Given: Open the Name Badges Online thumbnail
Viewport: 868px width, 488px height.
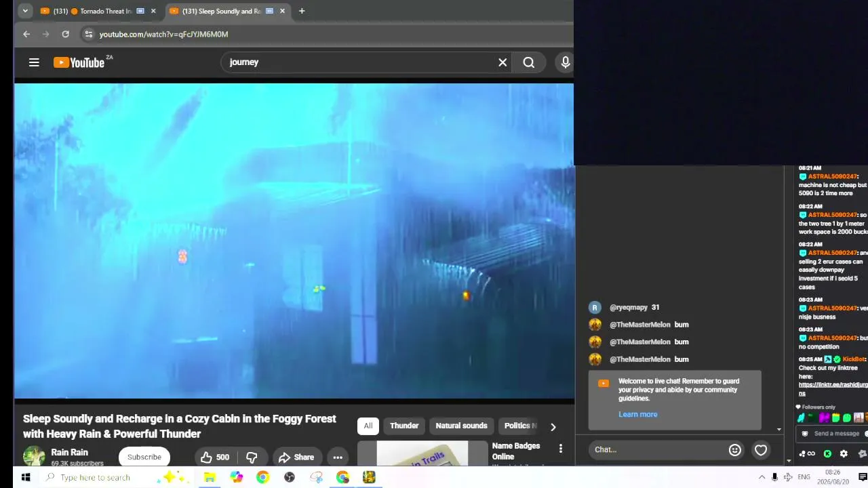Looking at the screenshot, I should [422, 453].
